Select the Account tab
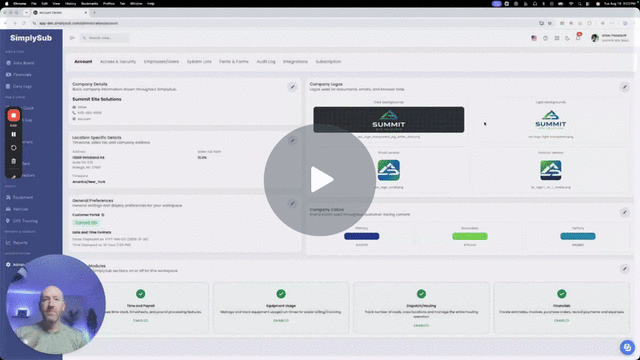Viewport: 640px width, 360px height. [x=83, y=62]
